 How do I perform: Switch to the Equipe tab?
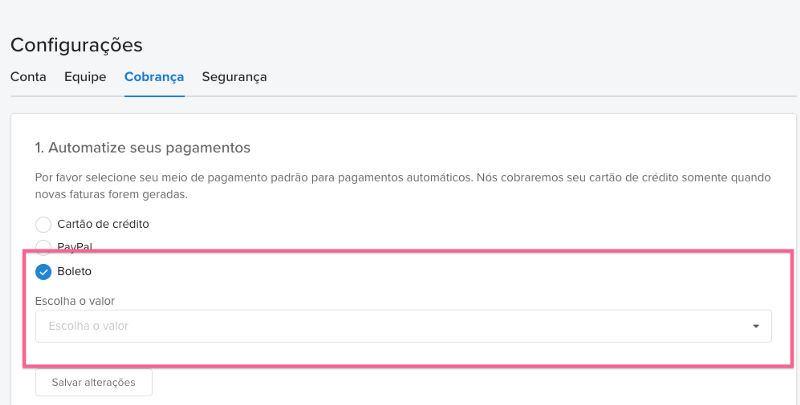point(85,77)
